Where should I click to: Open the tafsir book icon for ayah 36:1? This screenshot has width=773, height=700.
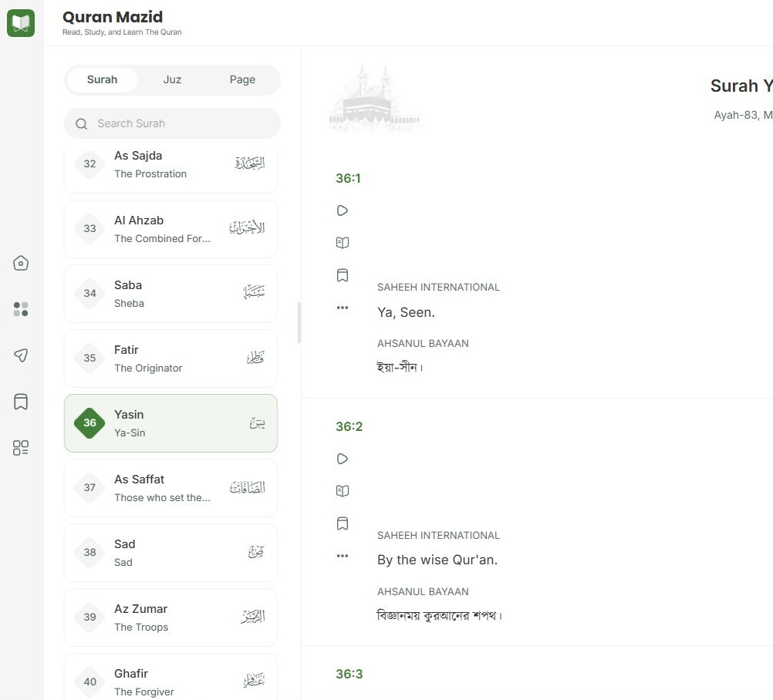[342, 243]
